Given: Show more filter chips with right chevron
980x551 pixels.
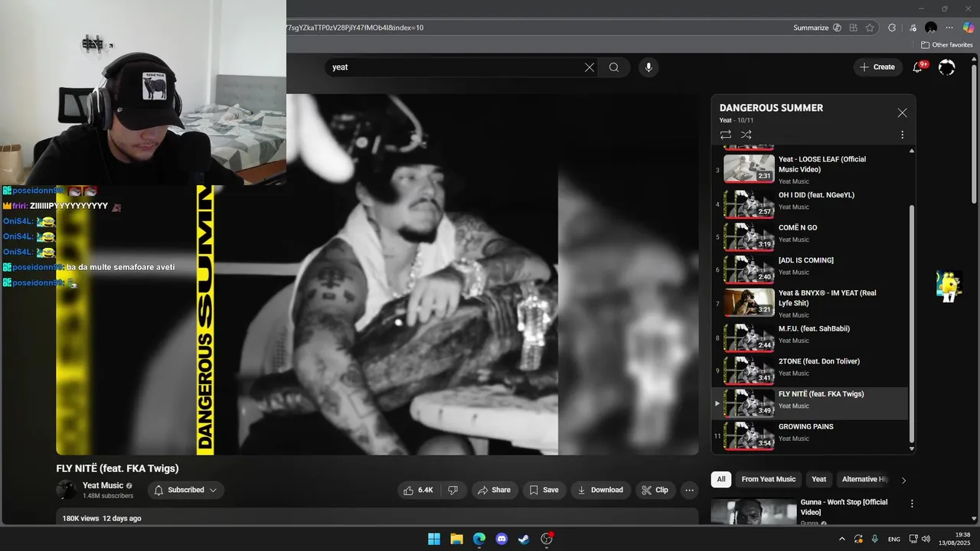Looking at the screenshot, I should [903, 480].
